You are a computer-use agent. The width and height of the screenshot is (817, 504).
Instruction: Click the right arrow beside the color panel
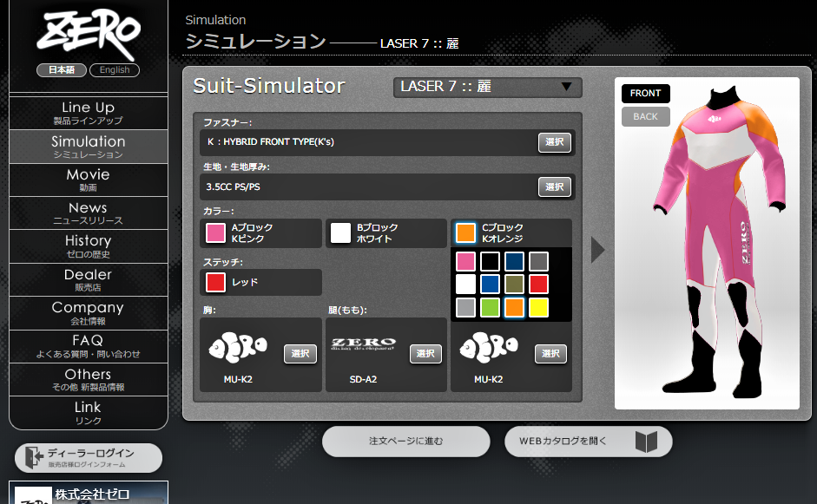point(597,250)
